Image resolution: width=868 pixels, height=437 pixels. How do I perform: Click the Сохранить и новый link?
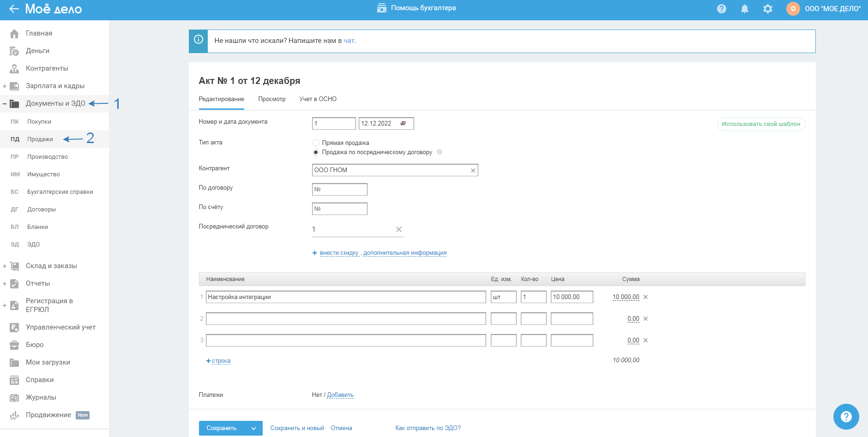click(x=297, y=428)
